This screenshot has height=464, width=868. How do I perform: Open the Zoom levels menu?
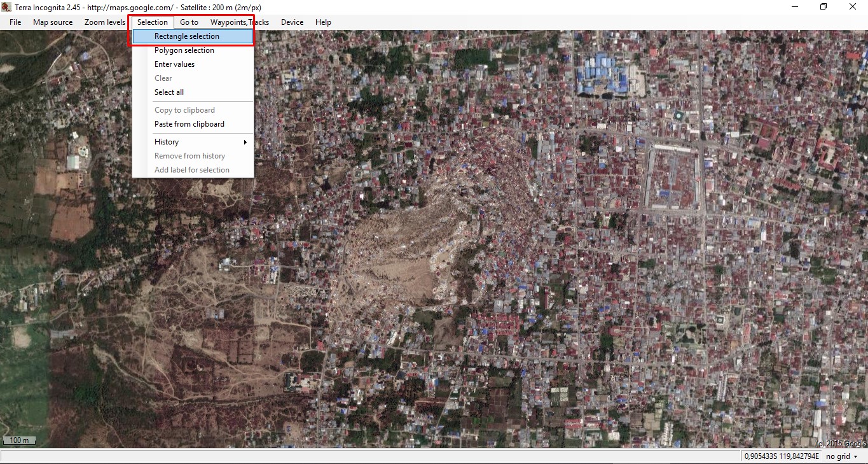pyautogui.click(x=105, y=22)
